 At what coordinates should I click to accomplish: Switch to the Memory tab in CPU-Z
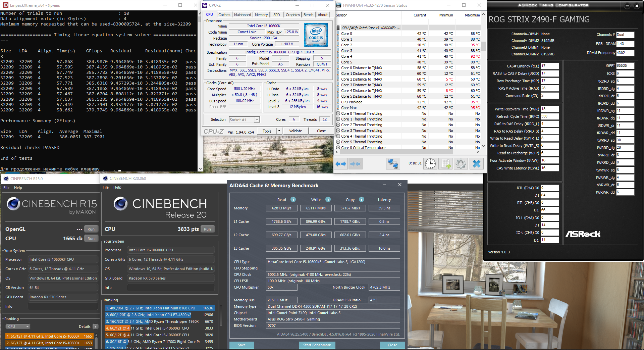point(261,15)
